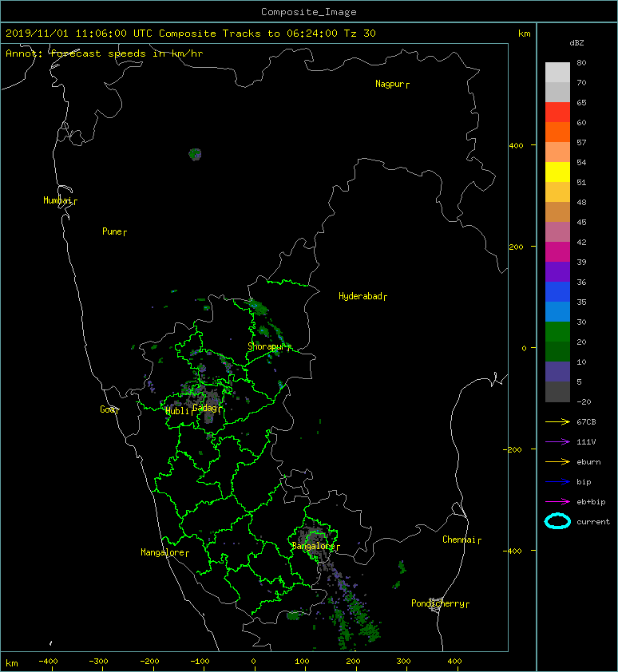Click the green 30–20 dBZ swatch
Viewport: 618px width, 672px height.
click(557, 331)
